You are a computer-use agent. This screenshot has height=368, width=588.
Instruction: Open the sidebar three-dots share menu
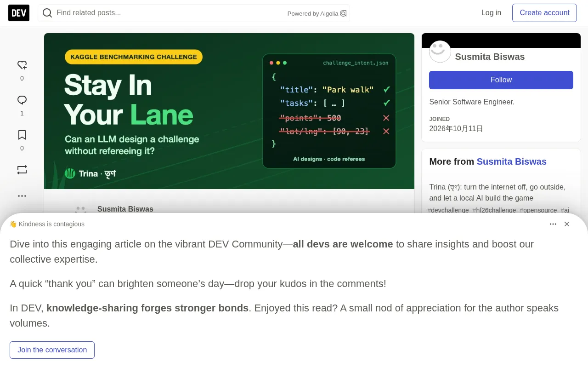(22, 195)
